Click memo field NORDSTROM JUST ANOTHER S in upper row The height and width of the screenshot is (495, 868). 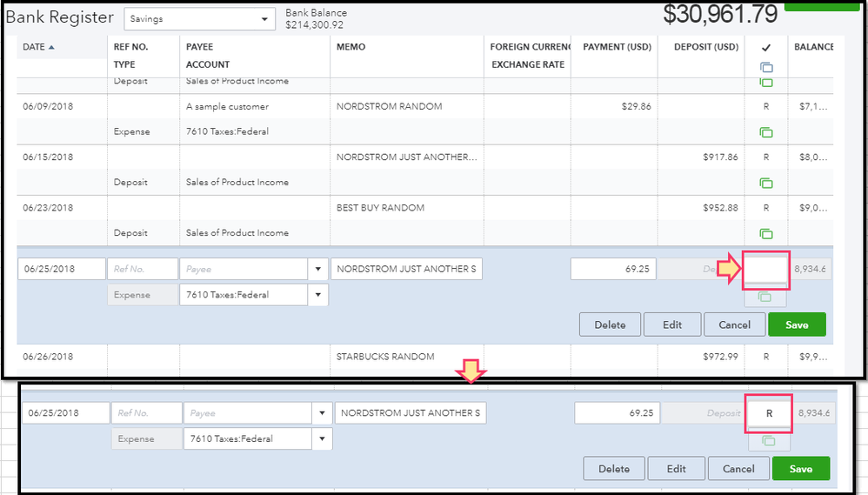pos(406,269)
